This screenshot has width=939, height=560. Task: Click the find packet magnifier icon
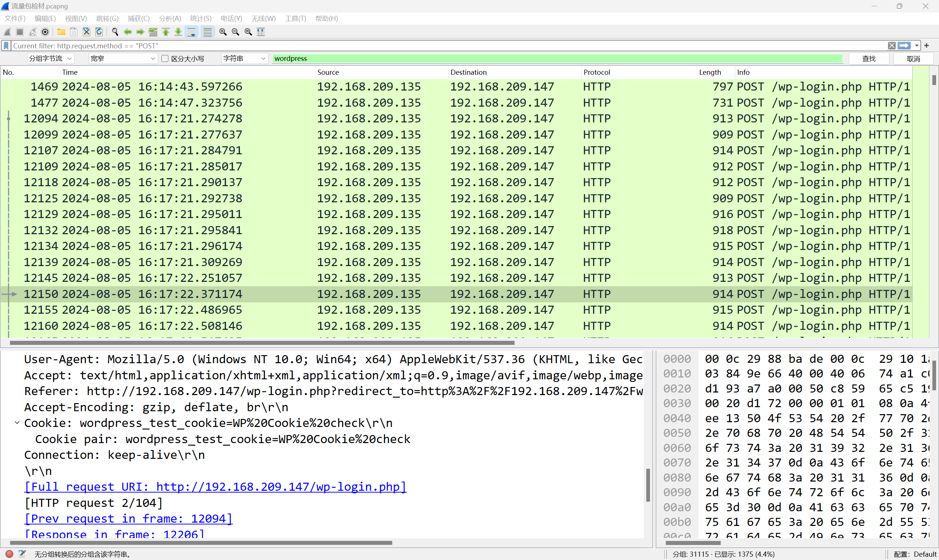point(115,32)
